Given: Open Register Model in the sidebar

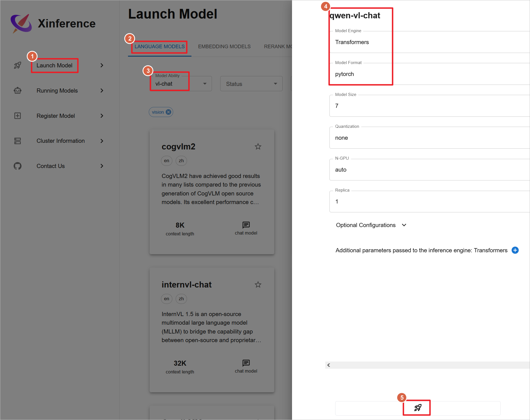Looking at the screenshot, I should tap(59, 116).
